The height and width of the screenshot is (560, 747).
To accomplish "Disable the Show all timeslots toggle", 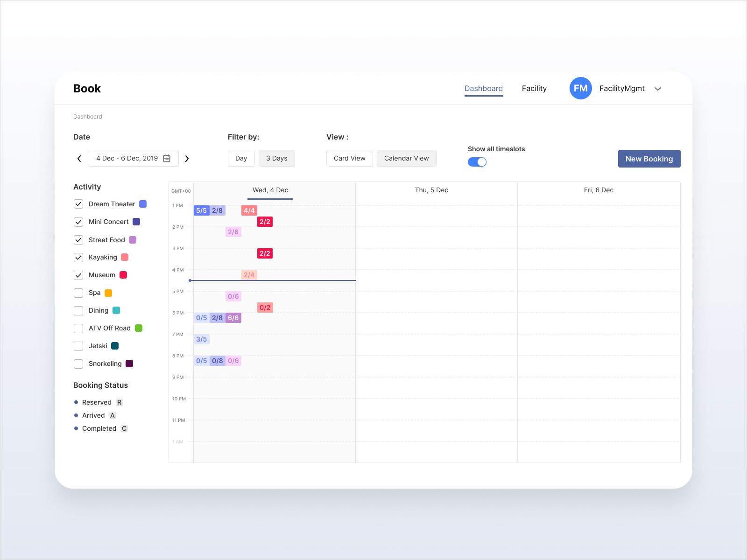I will pos(477,161).
